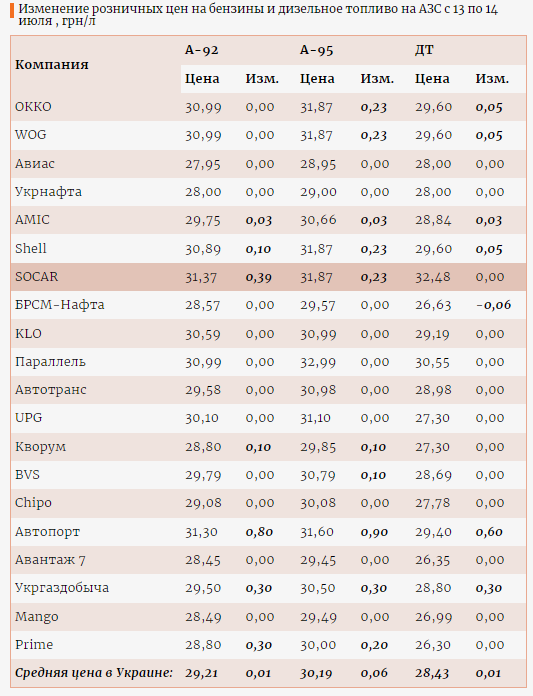Select the А-95 column group header
Screen dimensions: 533x696
coord(316,50)
